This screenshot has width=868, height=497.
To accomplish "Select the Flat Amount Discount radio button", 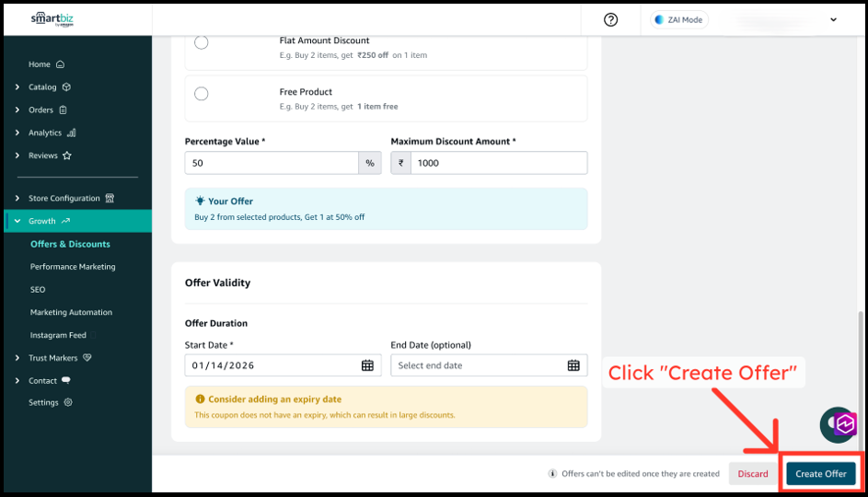I will [x=202, y=42].
